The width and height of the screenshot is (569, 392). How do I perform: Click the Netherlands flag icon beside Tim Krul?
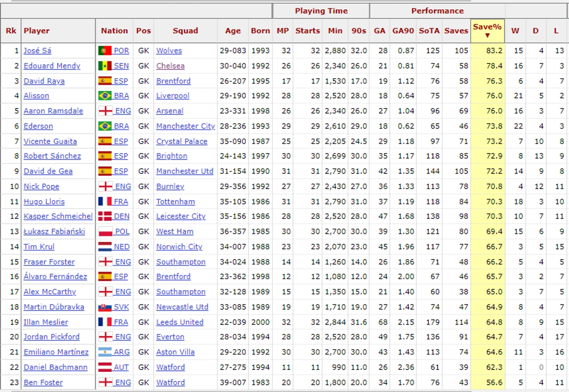105,247
